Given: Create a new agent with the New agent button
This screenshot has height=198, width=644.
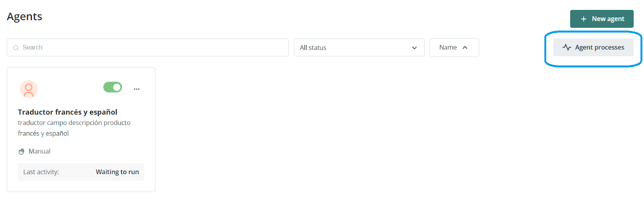Looking at the screenshot, I should tap(601, 19).
